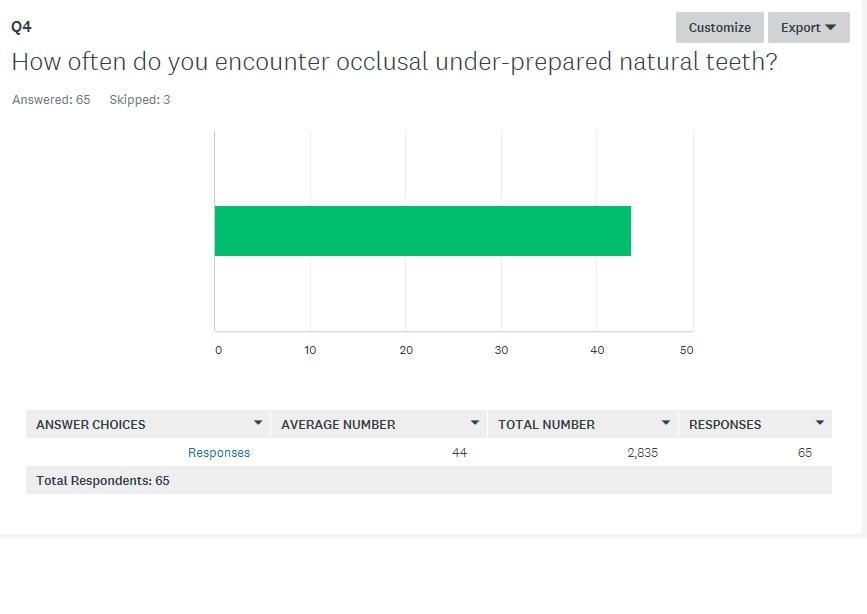Click the chart axis label 30

501,350
